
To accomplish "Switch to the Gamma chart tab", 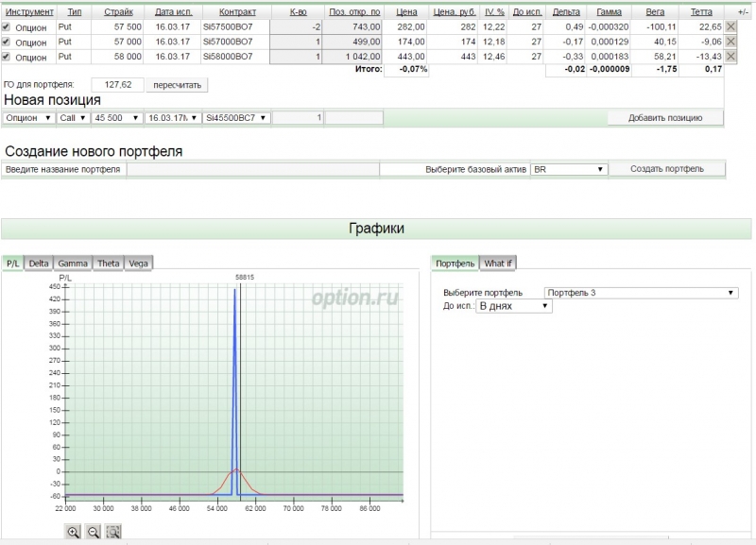I will pos(73,263).
